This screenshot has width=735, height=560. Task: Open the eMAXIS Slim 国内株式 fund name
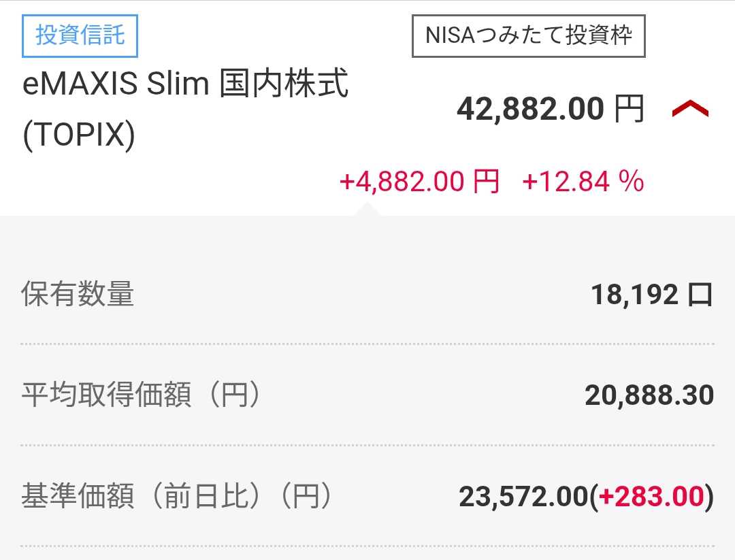pos(185,86)
